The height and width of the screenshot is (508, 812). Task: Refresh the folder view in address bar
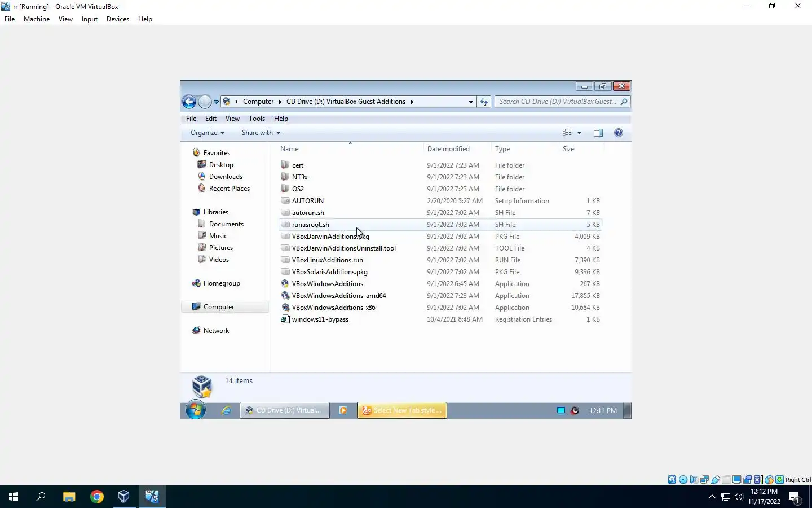pyautogui.click(x=484, y=102)
